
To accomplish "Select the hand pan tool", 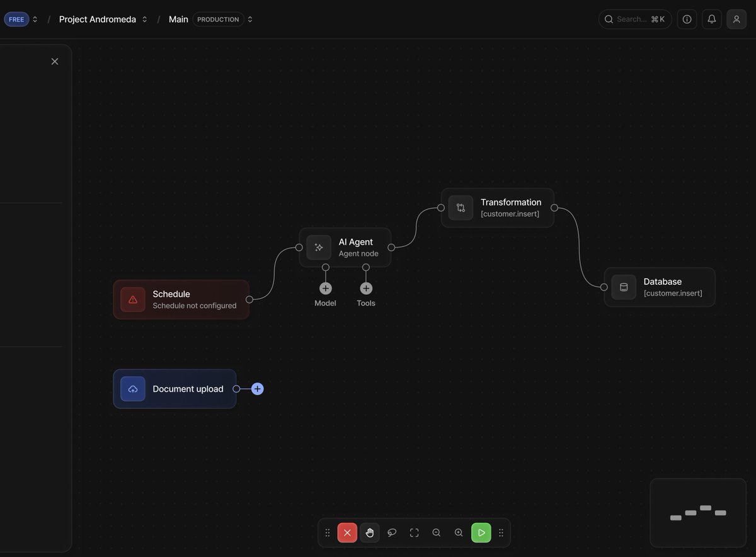I will 370,533.
